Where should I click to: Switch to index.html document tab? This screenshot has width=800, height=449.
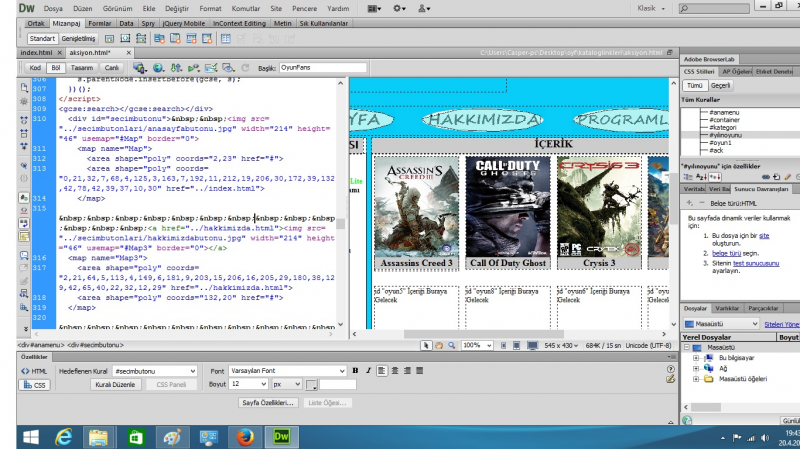click(36, 53)
